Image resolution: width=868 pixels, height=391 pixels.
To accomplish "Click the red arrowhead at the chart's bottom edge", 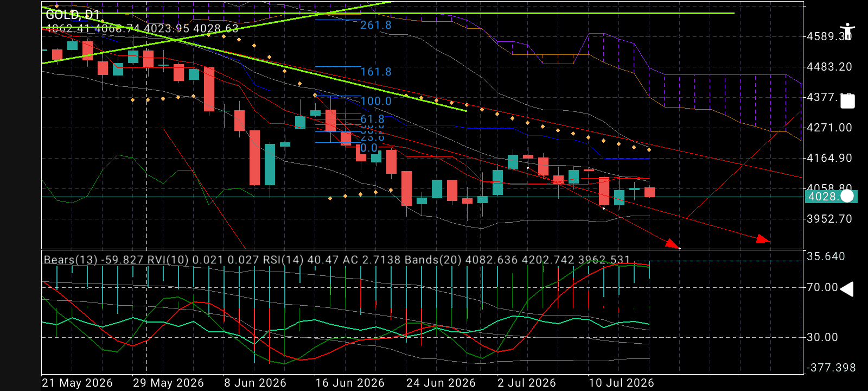I will pos(672,244).
